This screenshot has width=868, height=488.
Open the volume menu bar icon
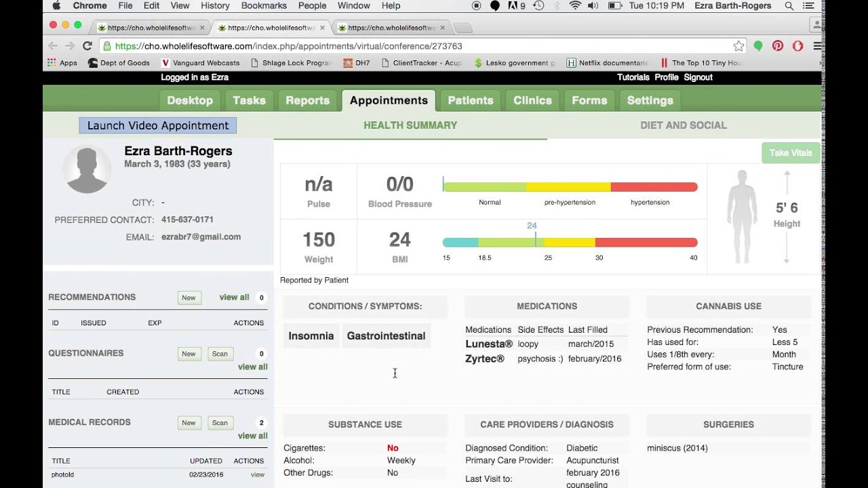tap(593, 5)
